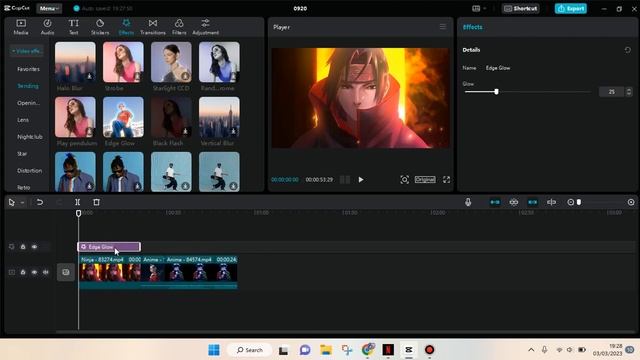Choose the Halo Blur effect thumbnail
The image size is (640, 360).
click(75, 62)
